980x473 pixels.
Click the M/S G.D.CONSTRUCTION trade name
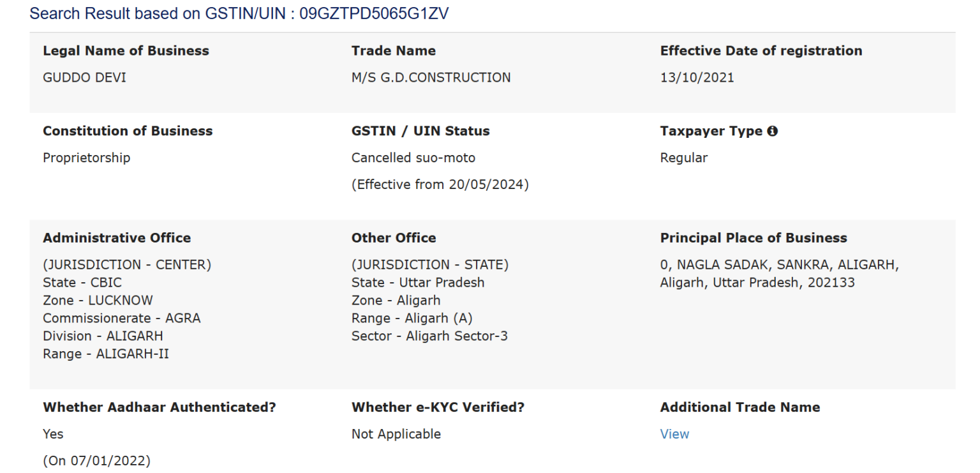pos(431,78)
